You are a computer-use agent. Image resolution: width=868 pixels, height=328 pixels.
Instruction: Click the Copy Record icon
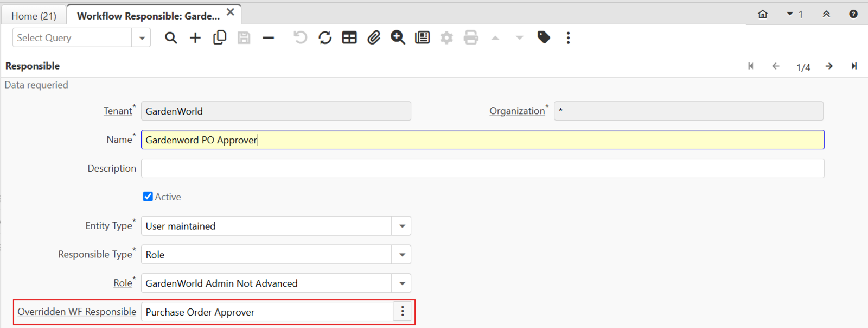coord(220,38)
